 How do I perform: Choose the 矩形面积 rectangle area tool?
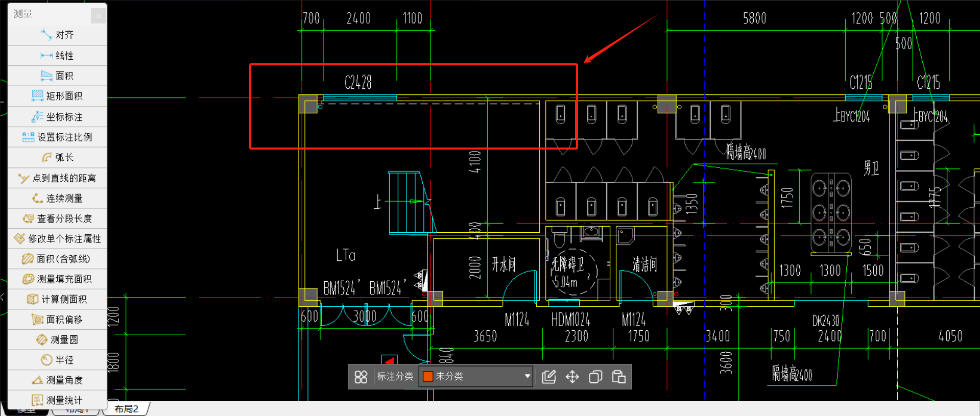coord(57,96)
